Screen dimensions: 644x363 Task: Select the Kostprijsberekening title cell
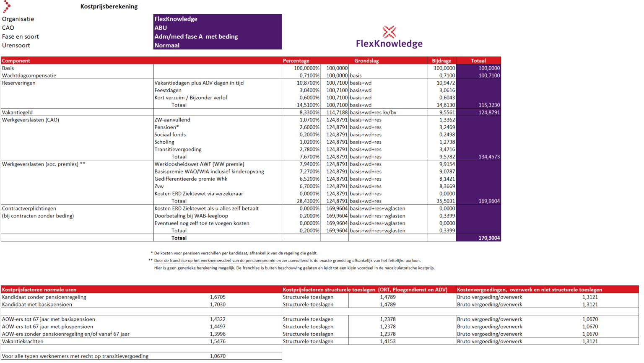tap(109, 7)
